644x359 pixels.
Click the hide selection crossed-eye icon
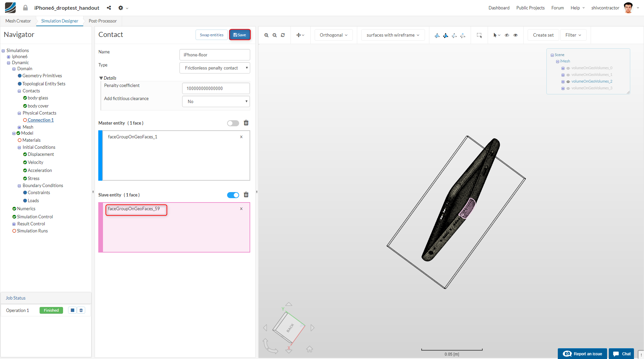(x=507, y=35)
